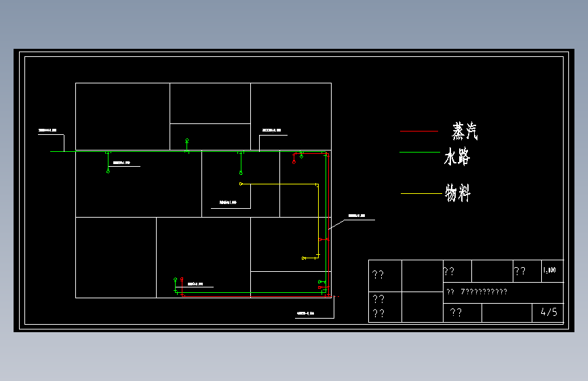Select the 4/5 sheet number in title block
This screenshot has width=588, height=381.
[549, 312]
